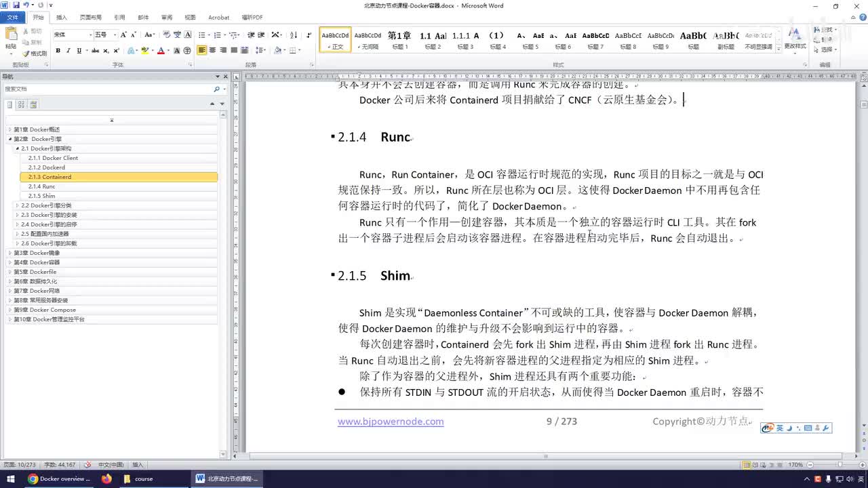The image size is (868, 488).
Task: Apply the 标题 1 style
Action: point(399,40)
